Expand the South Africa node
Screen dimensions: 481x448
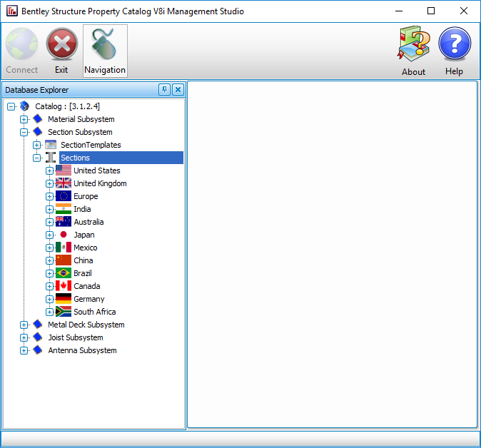[x=49, y=312]
